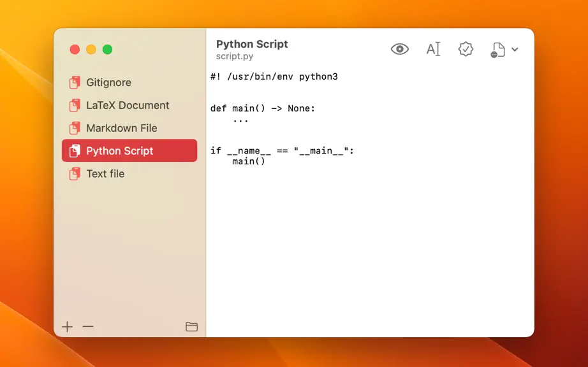
Task: Click the Gitignore file icon
Action: [75, 82]
